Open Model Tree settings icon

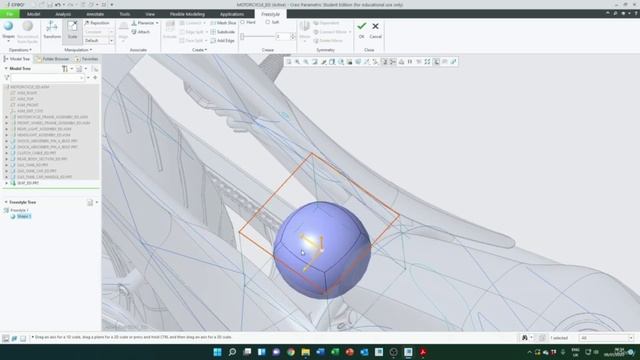click(x=66, y=69)
